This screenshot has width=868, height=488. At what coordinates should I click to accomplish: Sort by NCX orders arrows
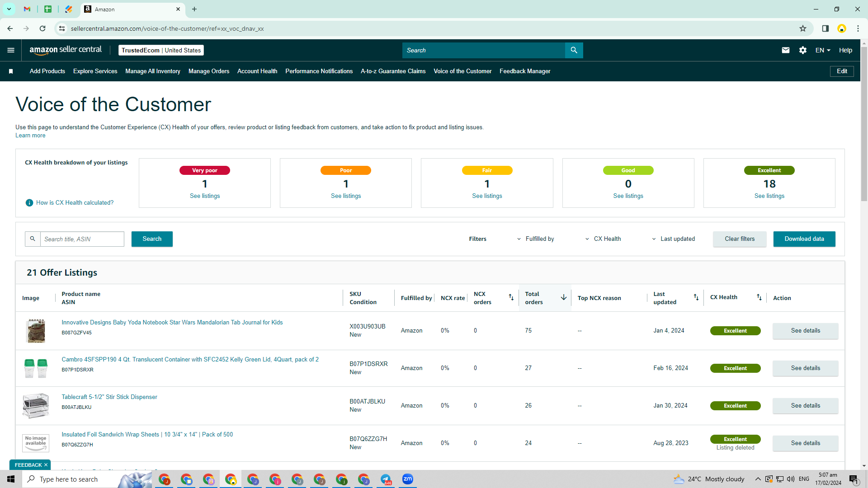(511, 297)
